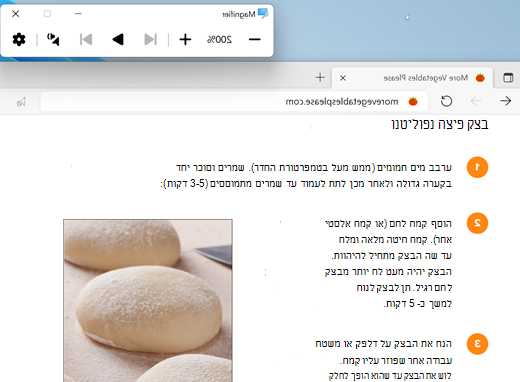Refresh the browser page
Screen dimensions: 520x382
coord(447,101)
